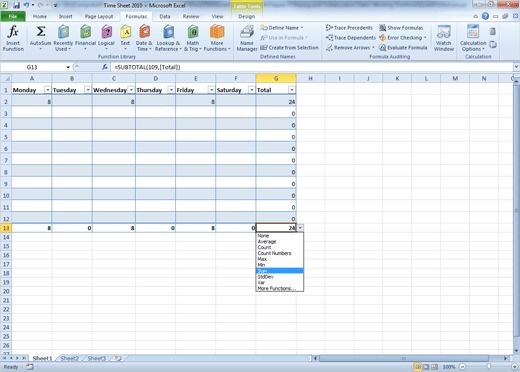
Task: Open the Name Box dropdown arrow
Action: tap(68, 67)
